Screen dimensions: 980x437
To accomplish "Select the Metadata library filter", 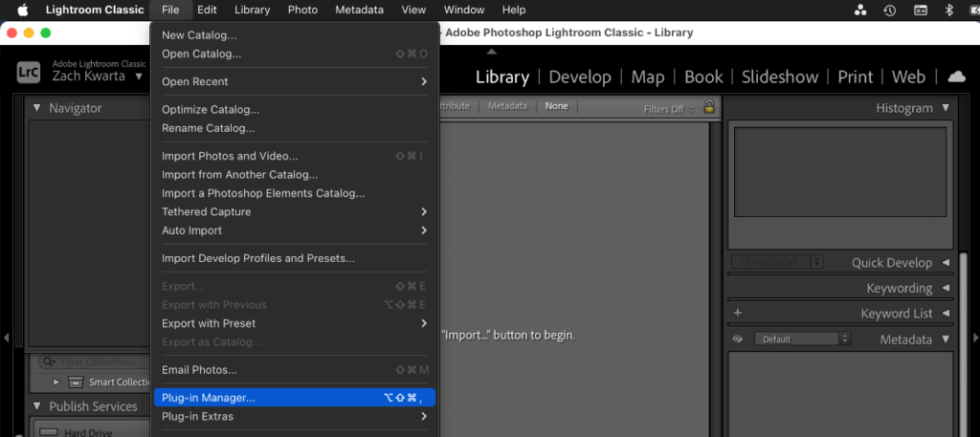I will pos(507,106).
